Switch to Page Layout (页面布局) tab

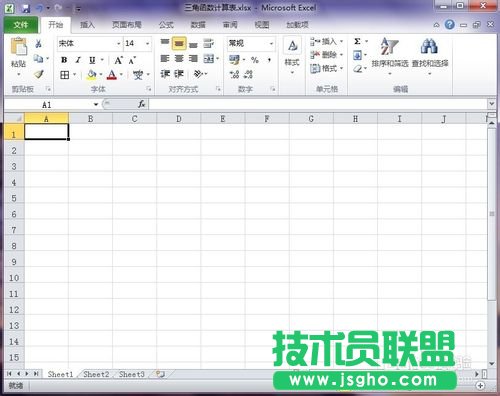[x=127, y=25]
